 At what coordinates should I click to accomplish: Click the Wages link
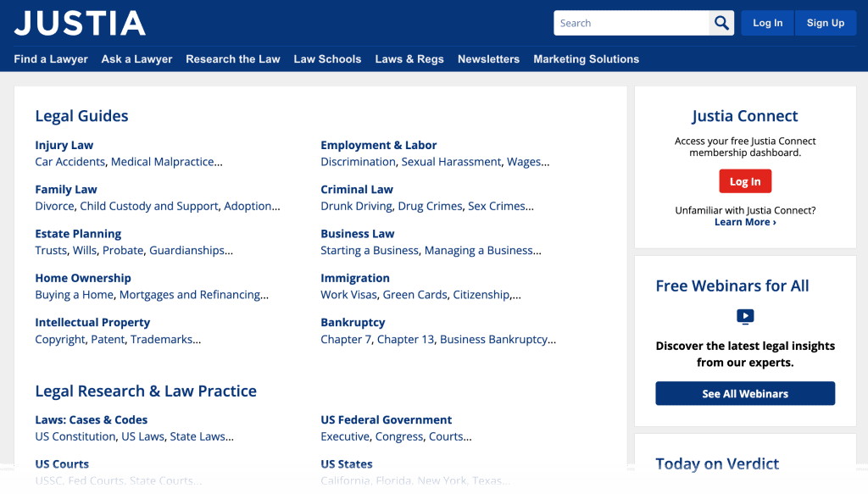pyautogui.click(x=524, y=162)
